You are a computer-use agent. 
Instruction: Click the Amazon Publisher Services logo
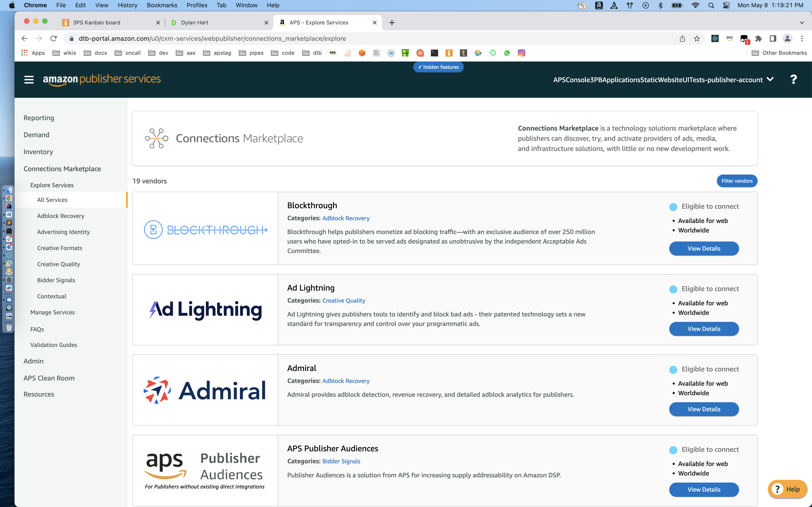tap(102, 79)
